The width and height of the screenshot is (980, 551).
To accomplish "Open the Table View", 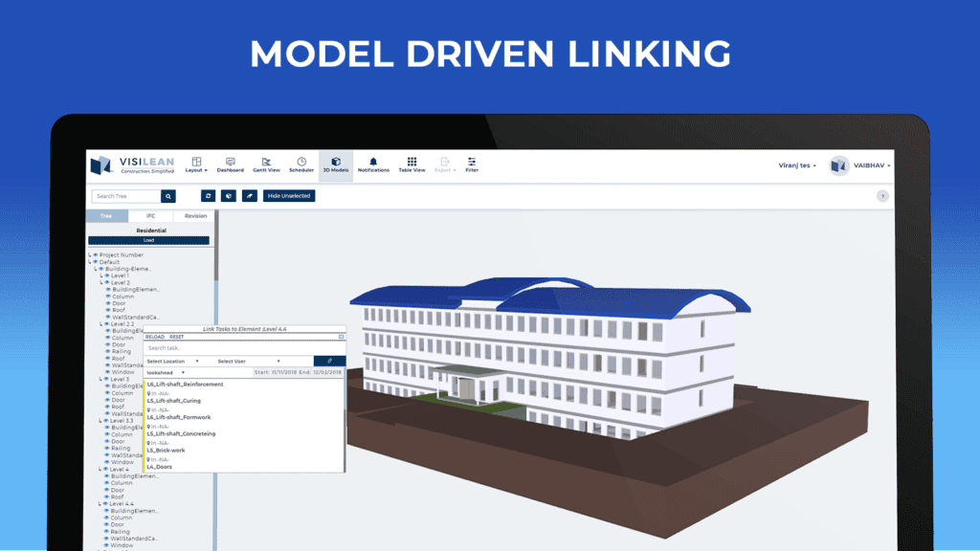I will coord(412,165).
